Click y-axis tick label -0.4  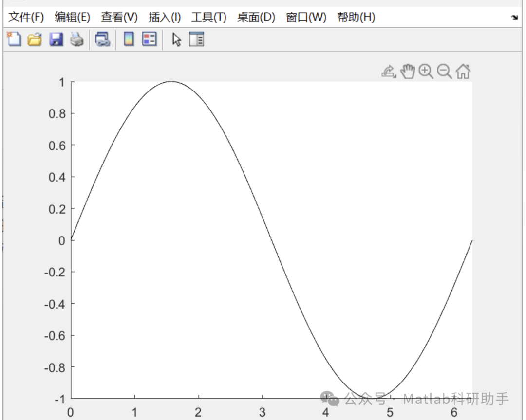(55, 304)
